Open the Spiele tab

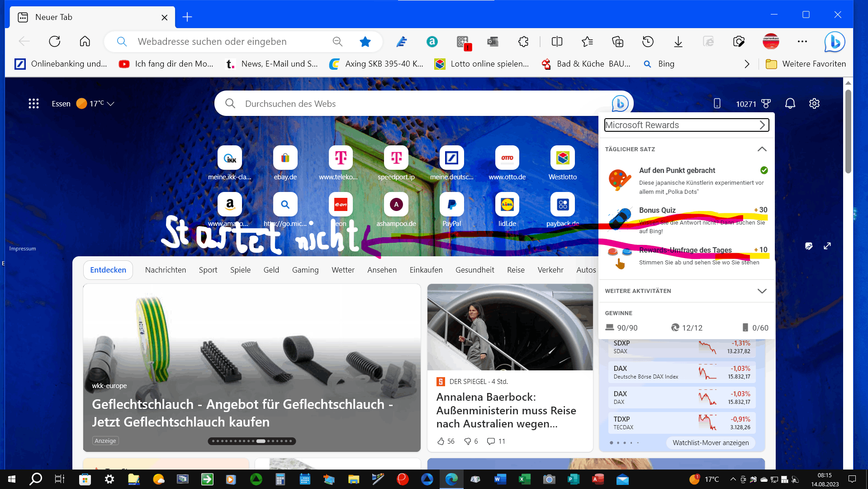[x=240, y=270]
